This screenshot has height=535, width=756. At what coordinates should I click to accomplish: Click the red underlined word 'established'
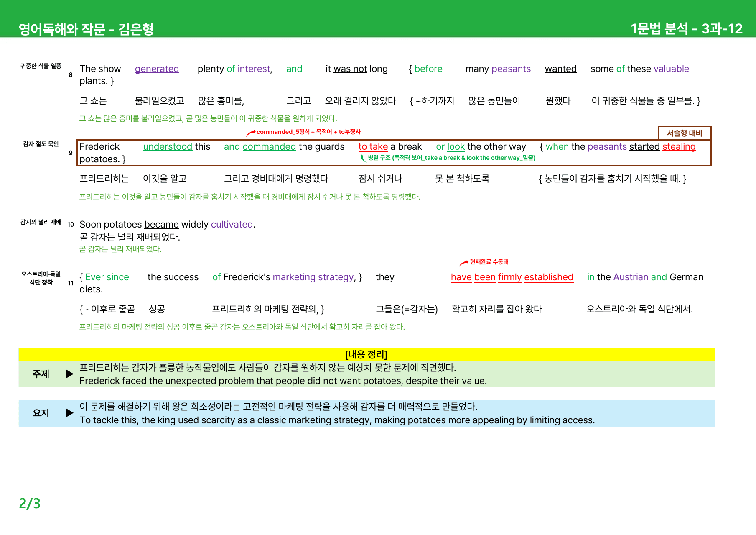[549, 277]
